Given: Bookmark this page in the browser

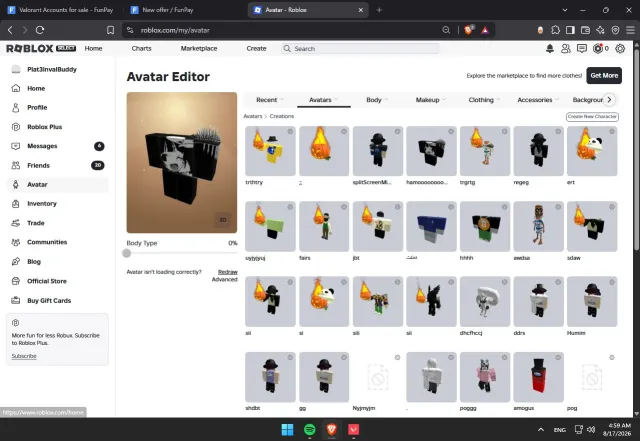Looking at the screenshot, I should tap(110, 30).
